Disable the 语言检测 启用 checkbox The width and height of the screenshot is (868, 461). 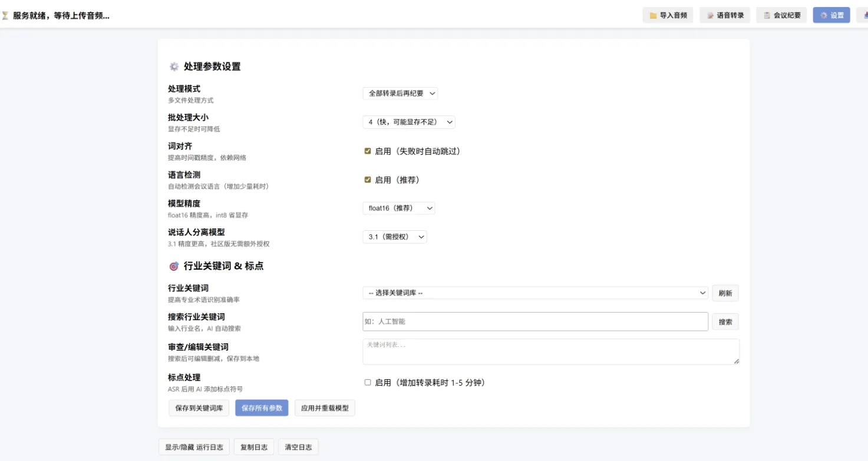[368, 180]
